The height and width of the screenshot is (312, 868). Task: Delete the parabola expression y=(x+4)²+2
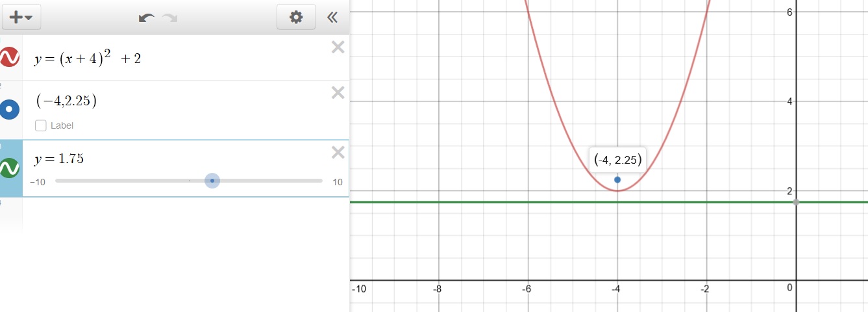pos(338,47)
